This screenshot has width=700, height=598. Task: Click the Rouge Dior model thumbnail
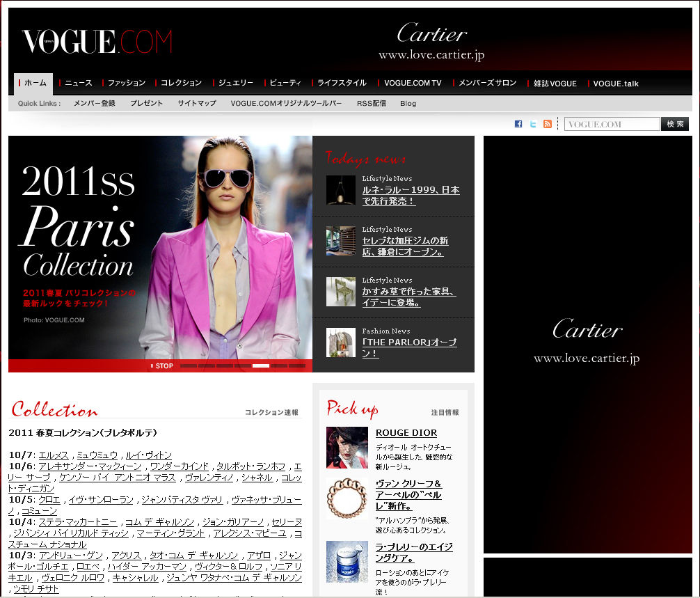pyautogui.click(x=347, y=448)
